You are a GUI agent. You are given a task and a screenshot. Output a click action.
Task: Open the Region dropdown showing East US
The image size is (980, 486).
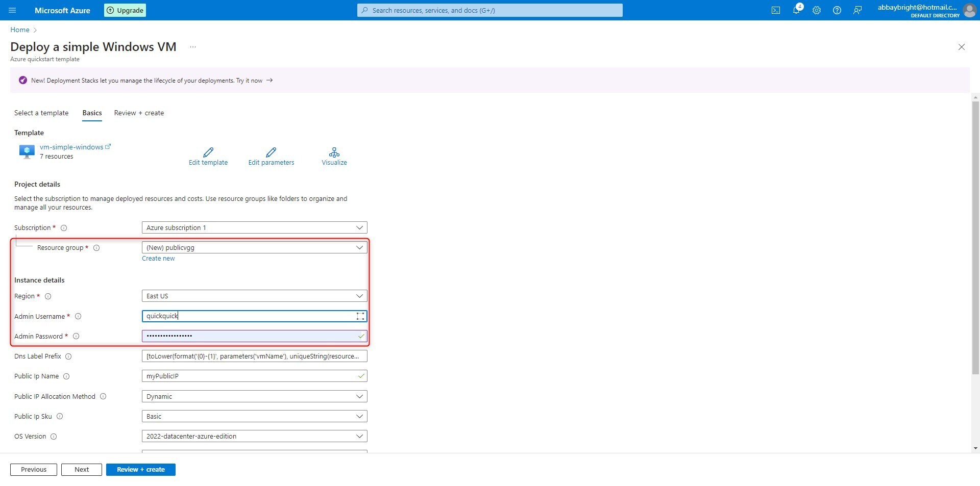pyautogui.click(x=254, y=296)
